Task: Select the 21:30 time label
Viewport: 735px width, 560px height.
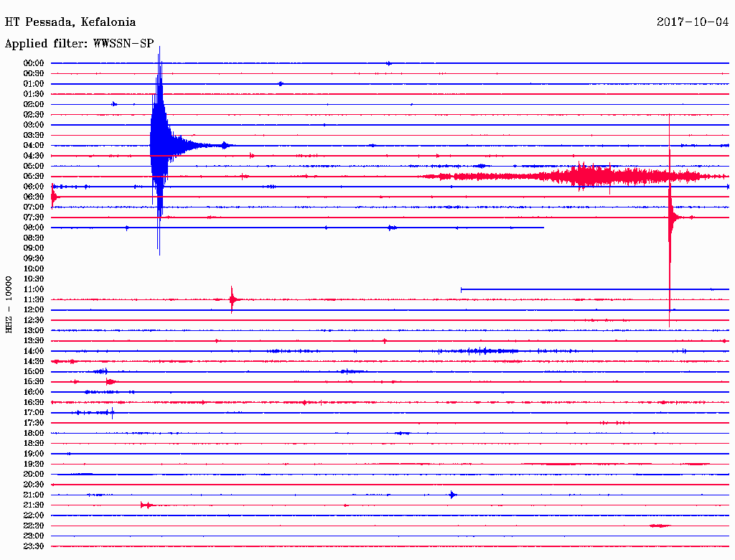Action: coord(34,505)
